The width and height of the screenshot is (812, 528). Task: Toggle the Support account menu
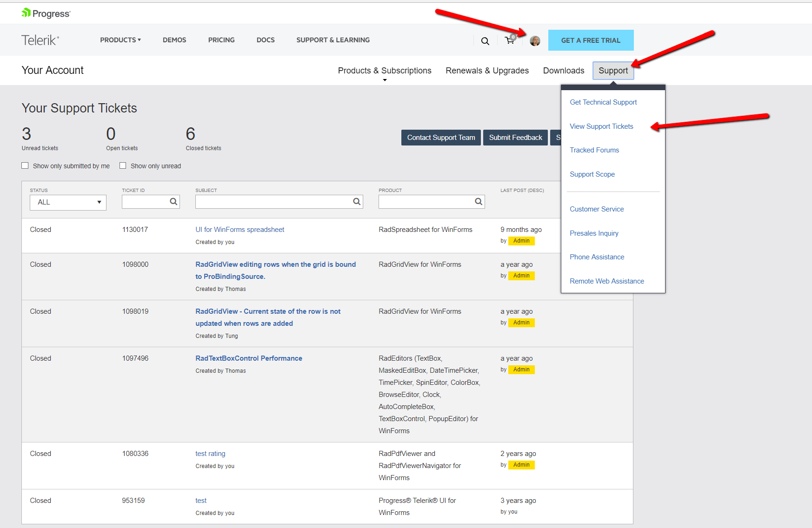click(613, 71)
